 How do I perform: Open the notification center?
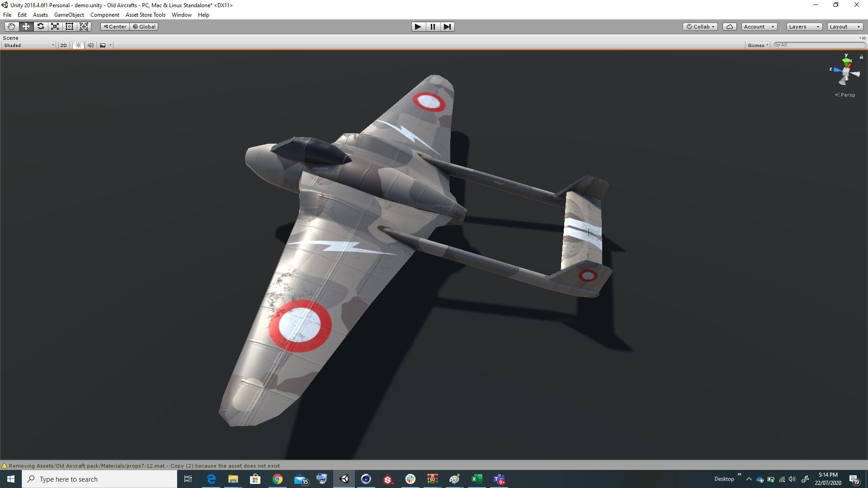(x=854, y=479)
